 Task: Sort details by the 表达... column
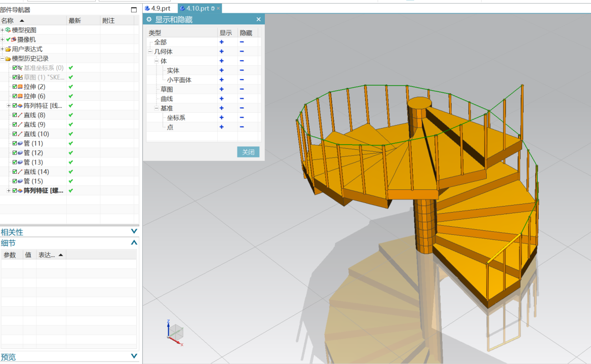click(51, 255)
